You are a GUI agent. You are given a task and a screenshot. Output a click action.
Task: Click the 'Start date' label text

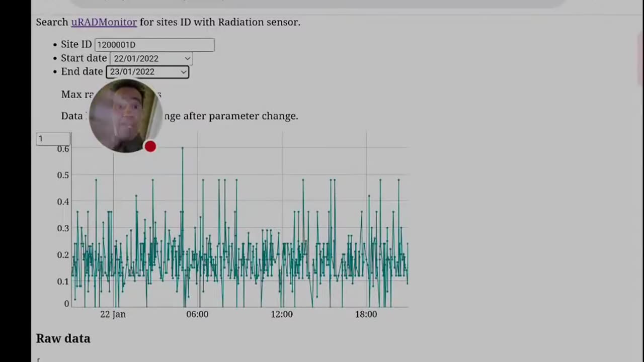(84, 58)
